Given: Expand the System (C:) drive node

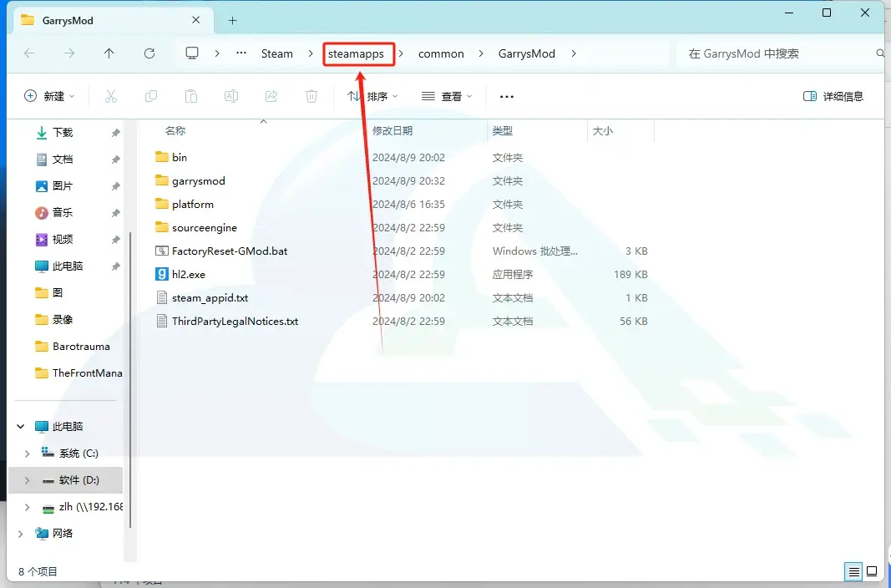Looking at the screenshot, I should (x=27, y=454).
